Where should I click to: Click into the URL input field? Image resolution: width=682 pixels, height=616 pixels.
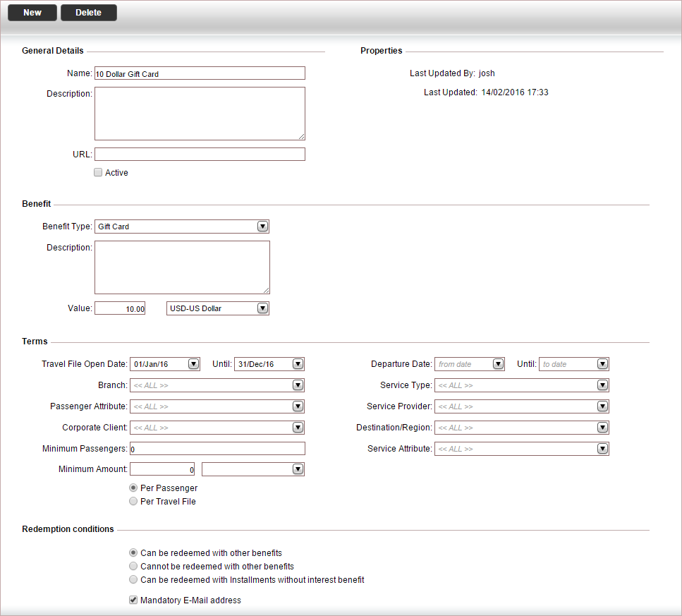click(200, 154)
